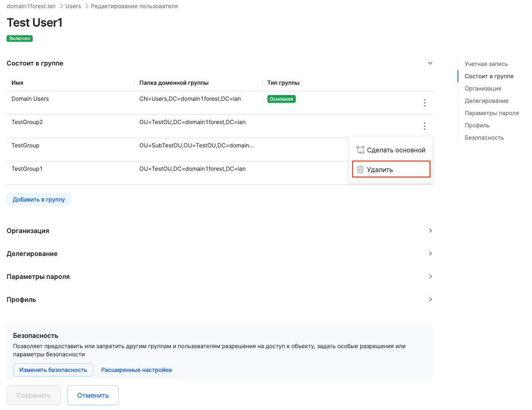Choose Сделать основной menu entry

(396, 150)
